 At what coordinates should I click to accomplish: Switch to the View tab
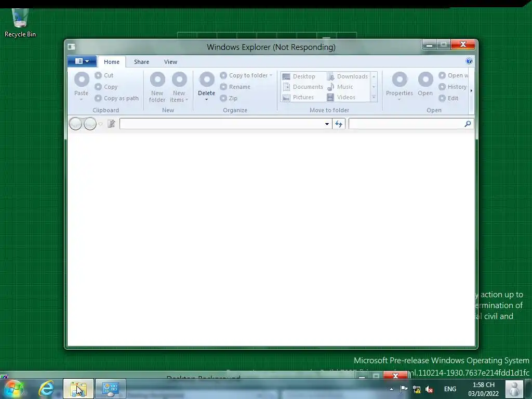[x=170, y=62]
